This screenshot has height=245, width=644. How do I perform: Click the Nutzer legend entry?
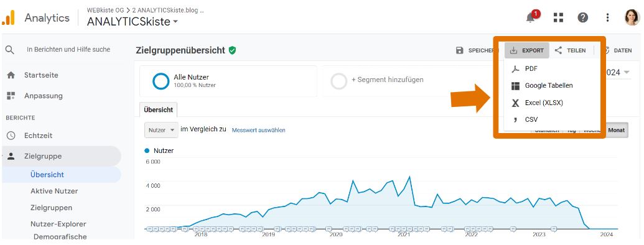[159, 150]
